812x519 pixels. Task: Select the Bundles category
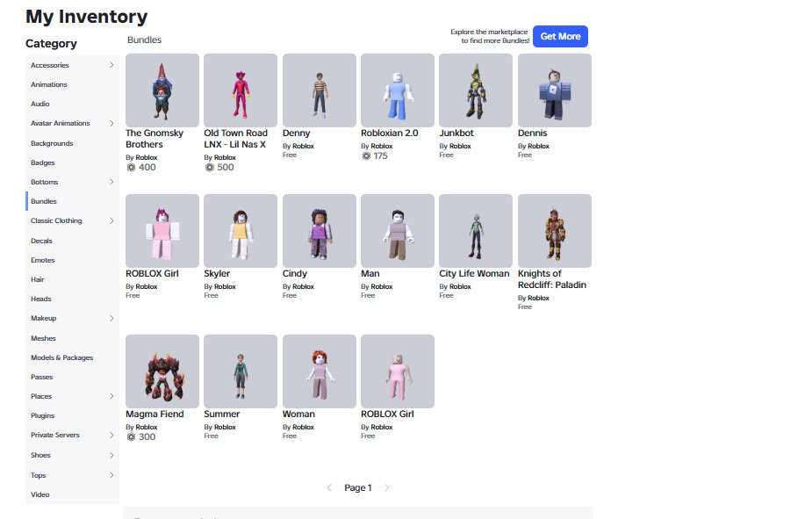[x=44, y=201]
